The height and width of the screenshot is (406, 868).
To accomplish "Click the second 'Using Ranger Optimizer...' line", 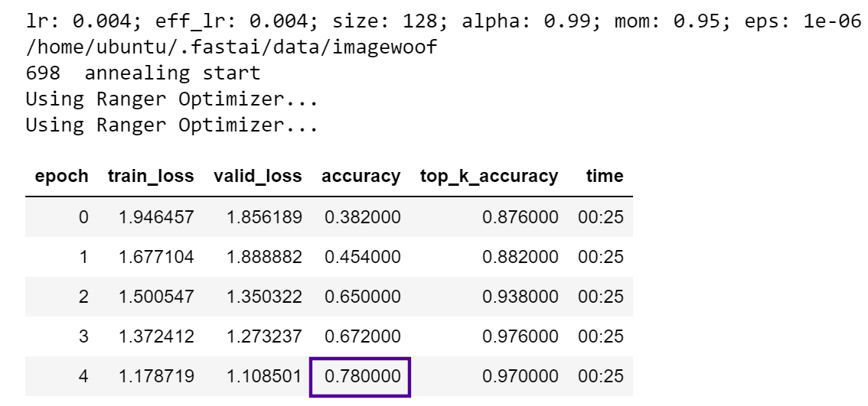I will click(x=171, y=125).
